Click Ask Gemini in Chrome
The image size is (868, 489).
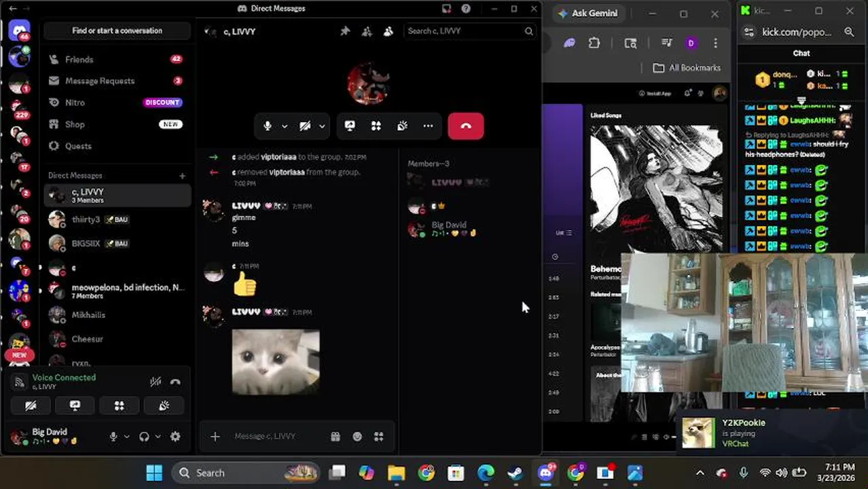[x=587, y=13]
